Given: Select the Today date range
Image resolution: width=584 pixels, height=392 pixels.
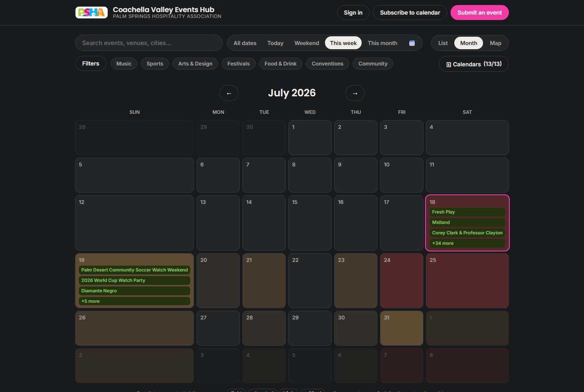Looking at the screenshot, I should tap(275, 43).
